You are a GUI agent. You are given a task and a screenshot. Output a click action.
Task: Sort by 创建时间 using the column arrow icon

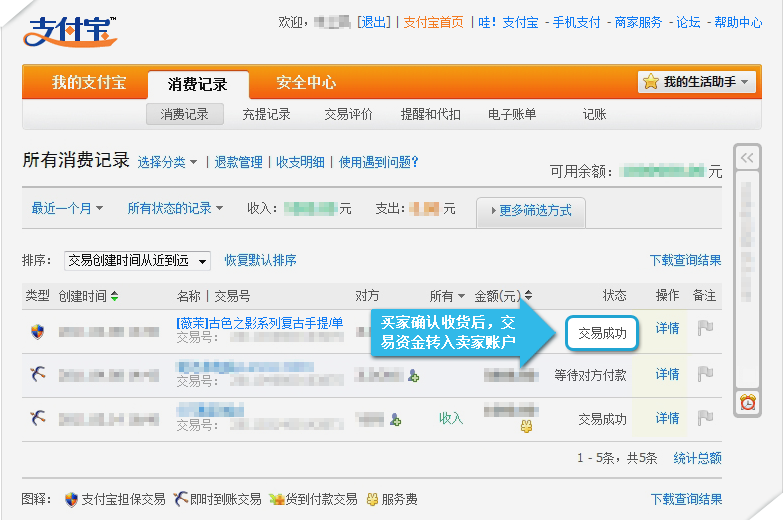point(114,296)
